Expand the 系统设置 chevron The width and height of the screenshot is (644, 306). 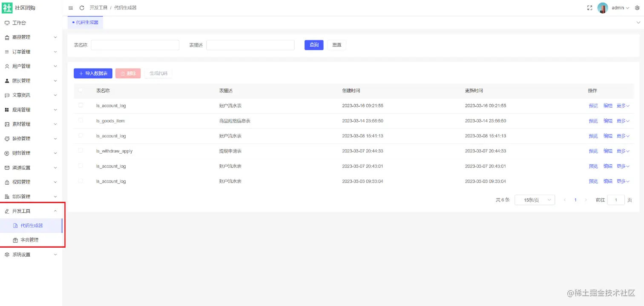coord(55,255)
